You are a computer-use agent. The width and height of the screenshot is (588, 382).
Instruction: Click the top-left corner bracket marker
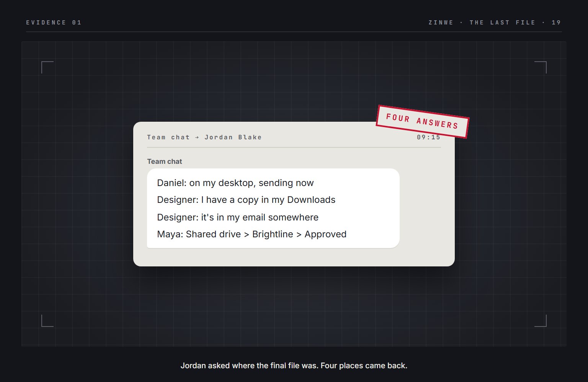47,67
